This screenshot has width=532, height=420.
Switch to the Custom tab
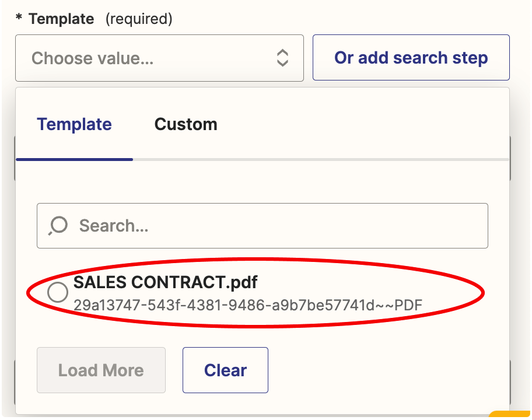tap(185, 124)
